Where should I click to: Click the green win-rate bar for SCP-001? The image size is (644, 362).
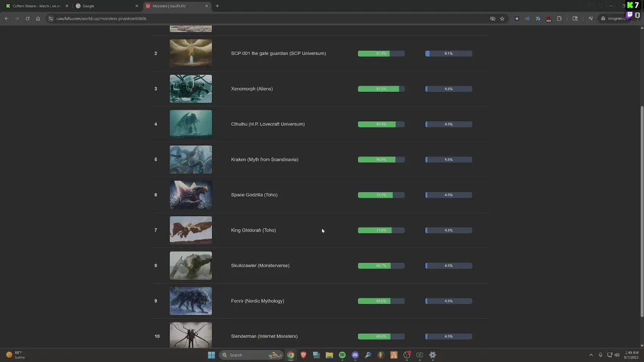click(x=373, y=53)
